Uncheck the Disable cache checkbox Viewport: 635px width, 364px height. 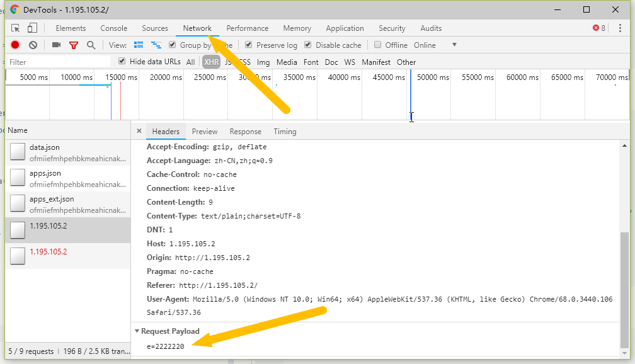point(308,45)
